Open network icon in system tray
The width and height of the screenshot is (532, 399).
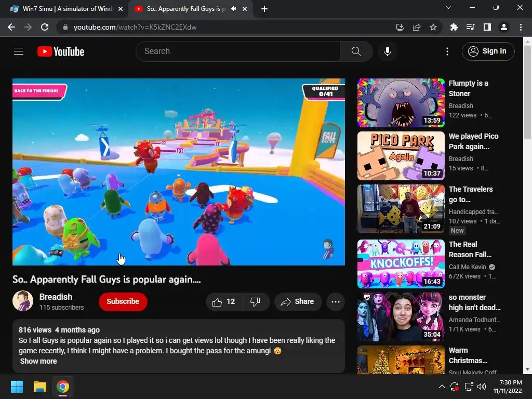coord(469,387)
